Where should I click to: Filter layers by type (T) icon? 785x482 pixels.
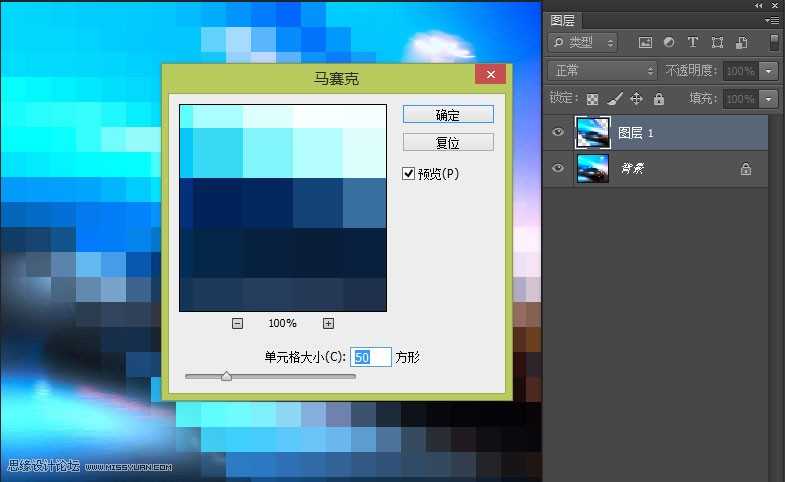693,43
